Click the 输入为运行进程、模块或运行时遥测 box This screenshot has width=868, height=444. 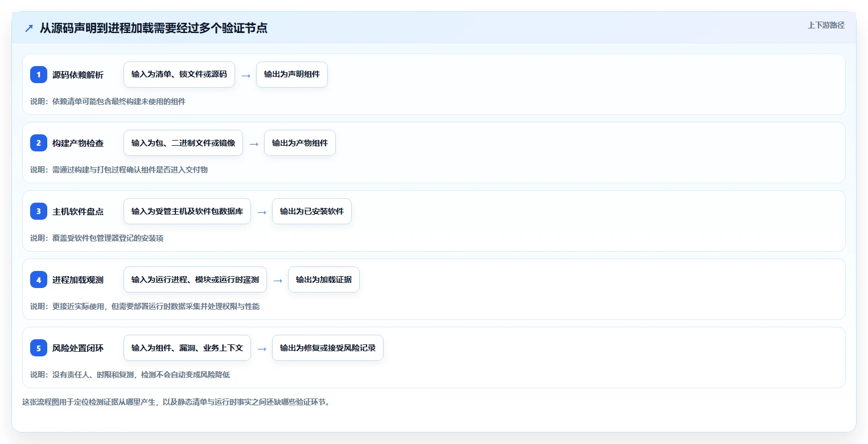[195, 279]
